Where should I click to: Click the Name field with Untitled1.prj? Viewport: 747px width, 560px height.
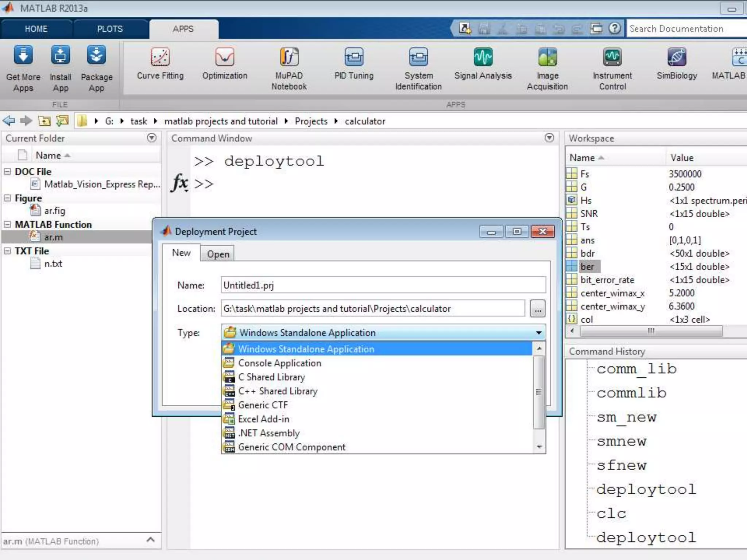[x=383, y=285]
